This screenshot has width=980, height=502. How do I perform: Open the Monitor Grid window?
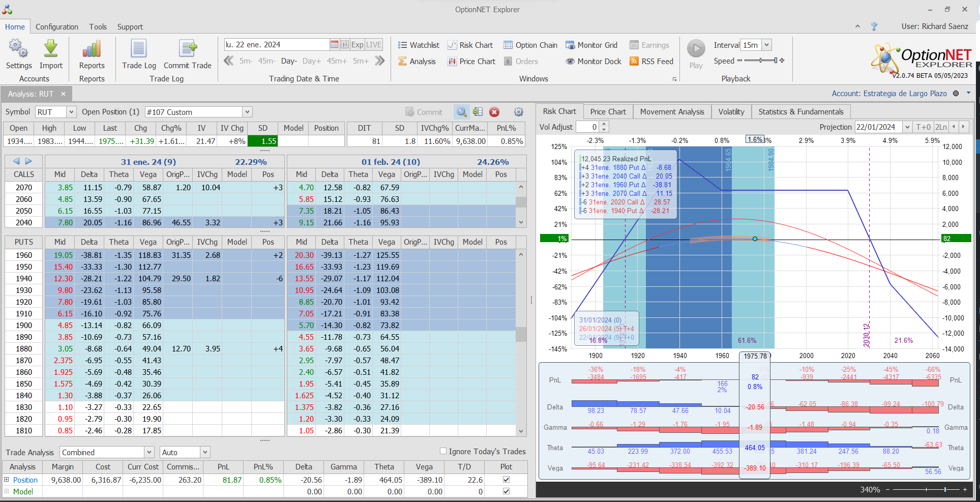pyautogui.click(x=591, y=45)
